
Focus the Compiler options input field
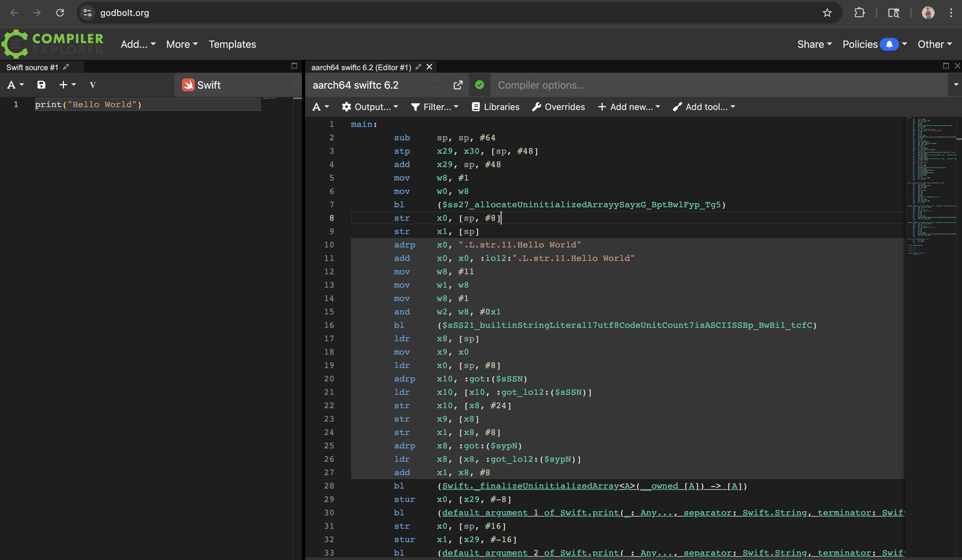[718, 85]
